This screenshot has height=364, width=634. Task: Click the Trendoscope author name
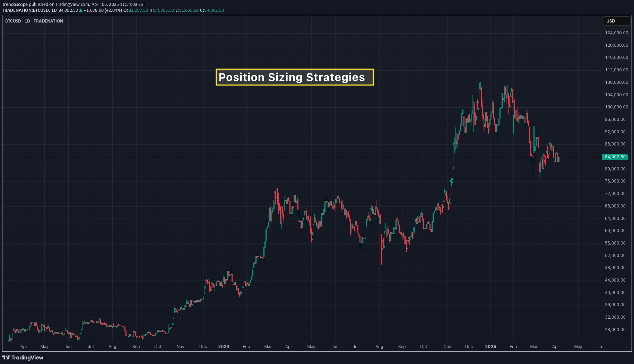coord(15,5)
